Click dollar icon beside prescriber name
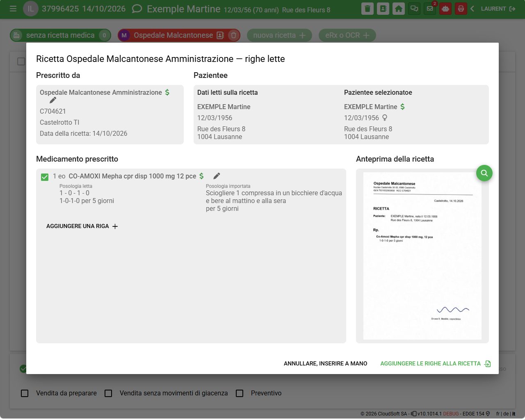 (167, 92)
